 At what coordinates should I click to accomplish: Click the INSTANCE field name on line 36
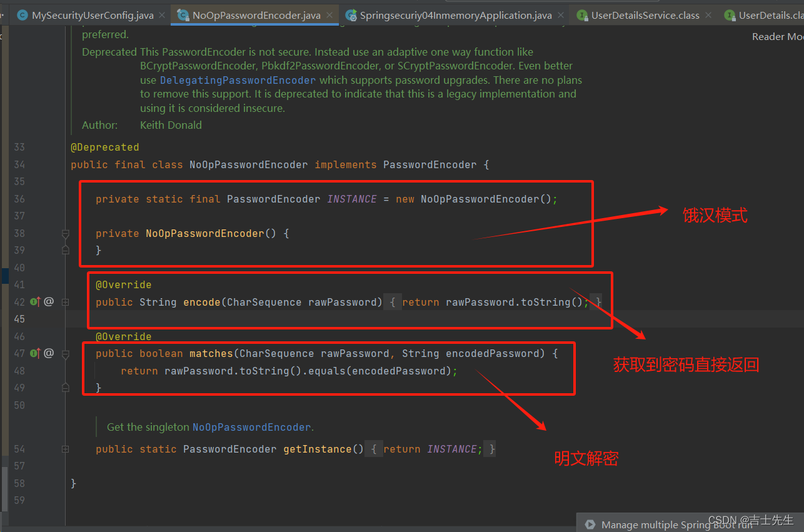click(x=352, y=199)
